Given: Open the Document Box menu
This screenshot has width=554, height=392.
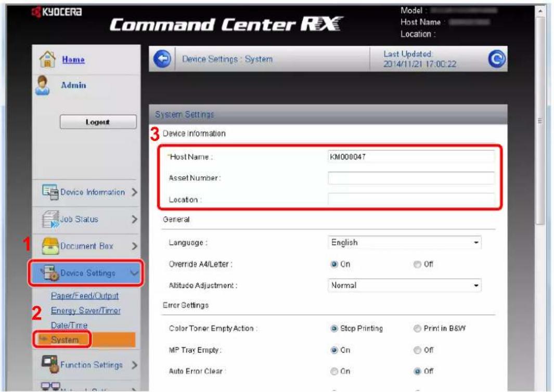Looking at the screenshot, I should pos(86,246).
